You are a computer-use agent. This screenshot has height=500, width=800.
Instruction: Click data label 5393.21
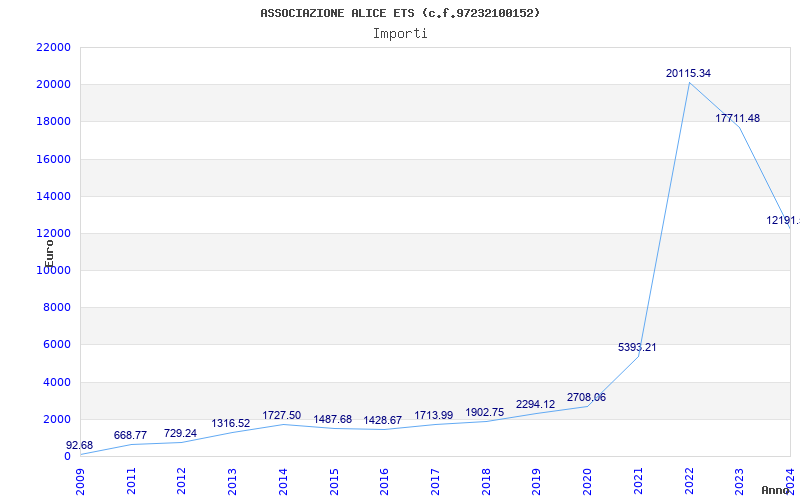(637, 347)
